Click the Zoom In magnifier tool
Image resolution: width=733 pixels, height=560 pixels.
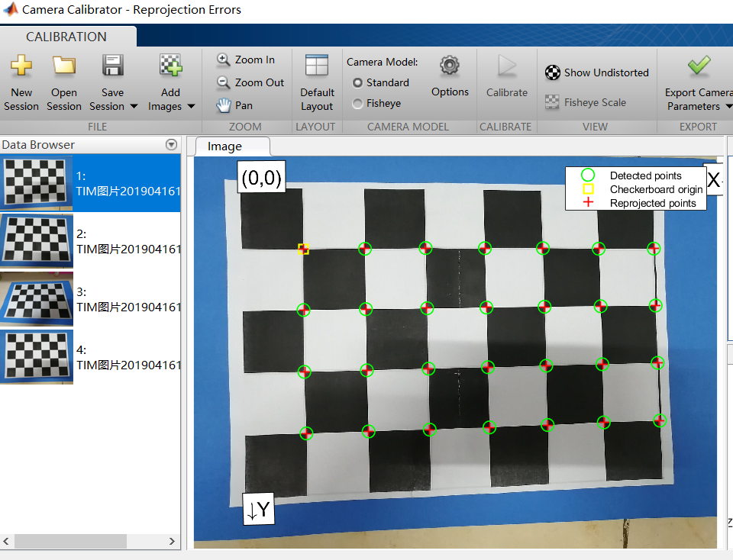click(245, 60)
